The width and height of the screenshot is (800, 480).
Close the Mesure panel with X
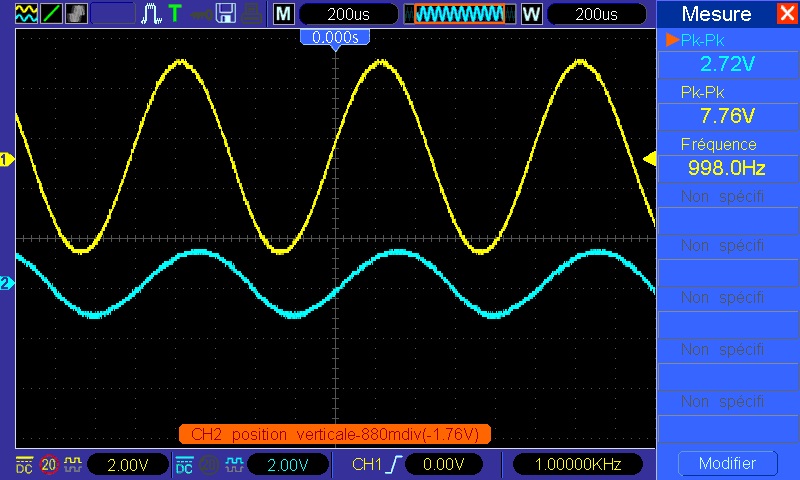tap(786, 14)
